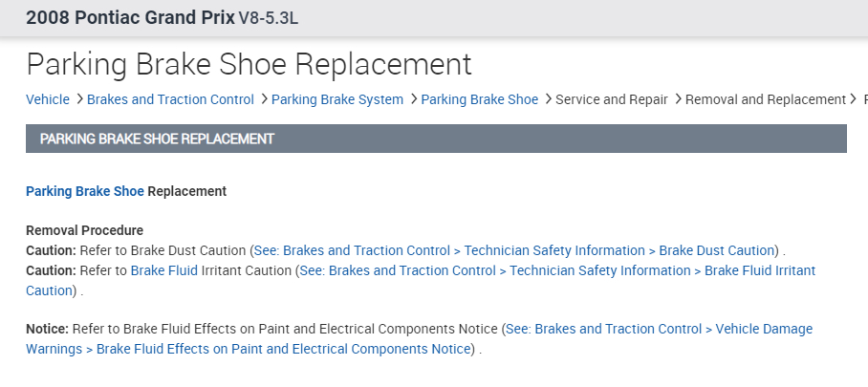Click Removal and Replacement breadcrumb text

766,99
